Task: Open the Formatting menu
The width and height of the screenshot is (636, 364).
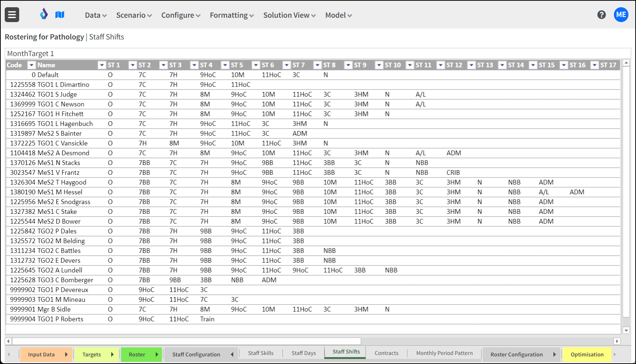Action: click(232, 15)
